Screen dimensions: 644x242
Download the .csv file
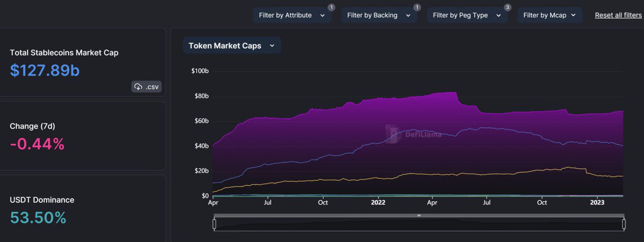(147, 86)
